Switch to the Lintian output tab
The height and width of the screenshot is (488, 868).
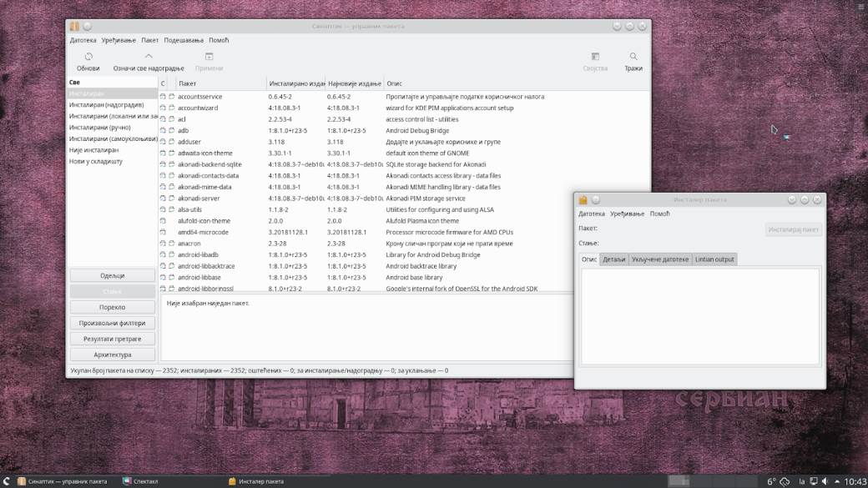tap(713, 259)
